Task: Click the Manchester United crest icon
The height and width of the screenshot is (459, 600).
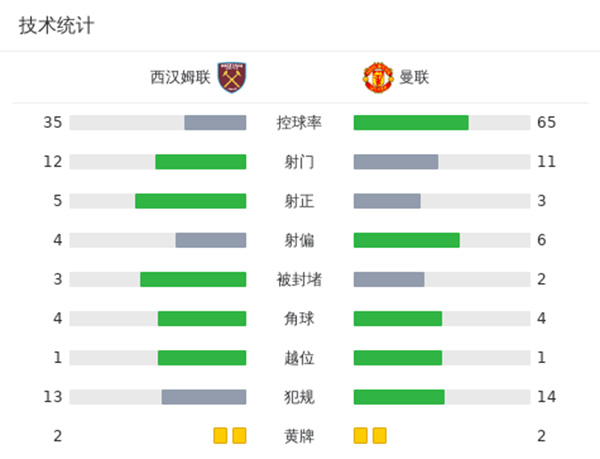Action: tap(377, 77)
